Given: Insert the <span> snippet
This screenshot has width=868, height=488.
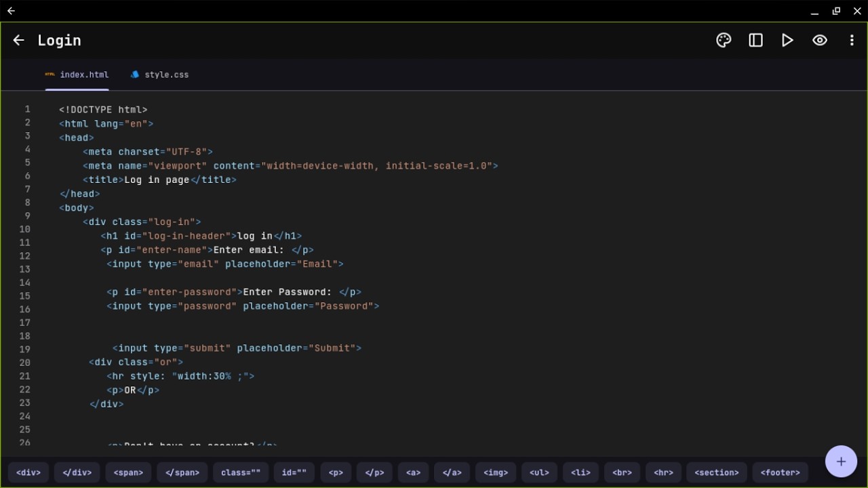Looking at the screenshot, I should [x=128, y=472].
